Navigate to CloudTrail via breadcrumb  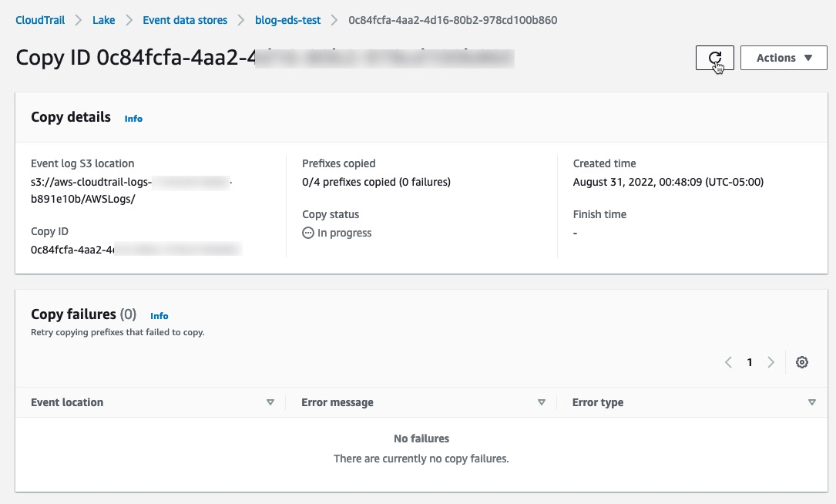[x=40, y=20]
